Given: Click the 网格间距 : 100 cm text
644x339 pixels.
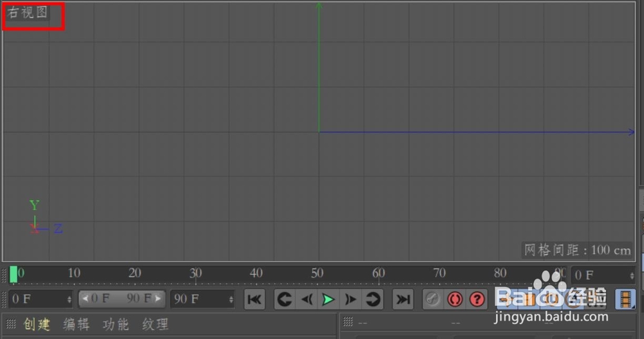Looking at the screenshot, I should pos(577,250).
